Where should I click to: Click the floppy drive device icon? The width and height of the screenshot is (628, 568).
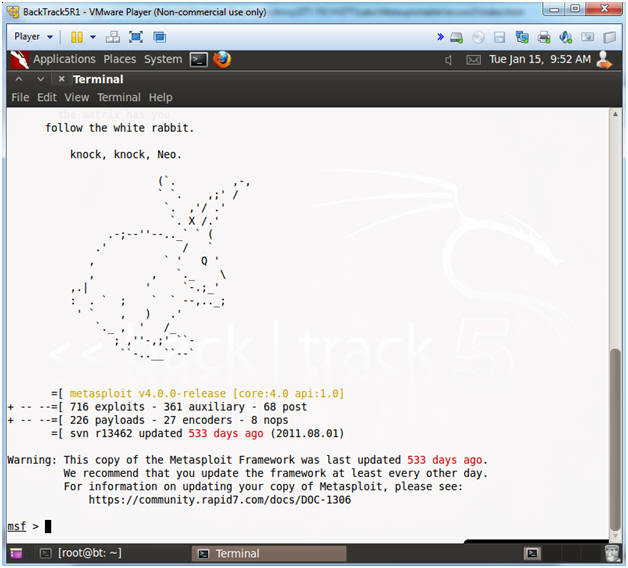point(499,38)
